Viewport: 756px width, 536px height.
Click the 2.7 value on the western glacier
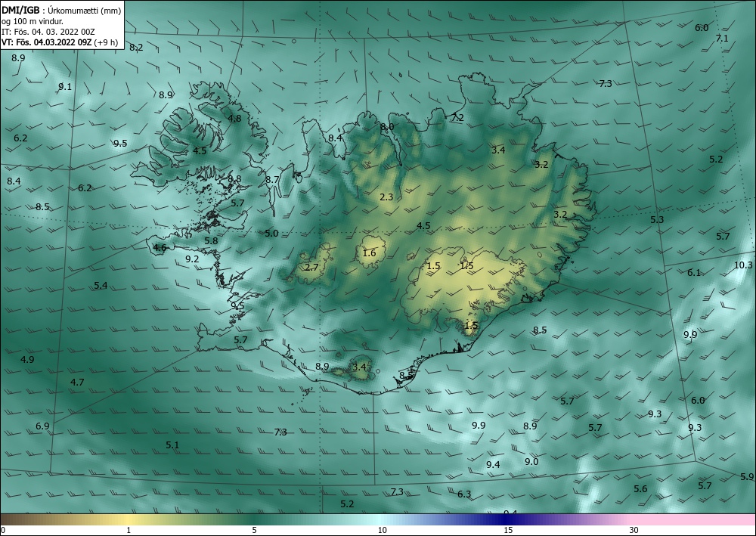[311, 267]
